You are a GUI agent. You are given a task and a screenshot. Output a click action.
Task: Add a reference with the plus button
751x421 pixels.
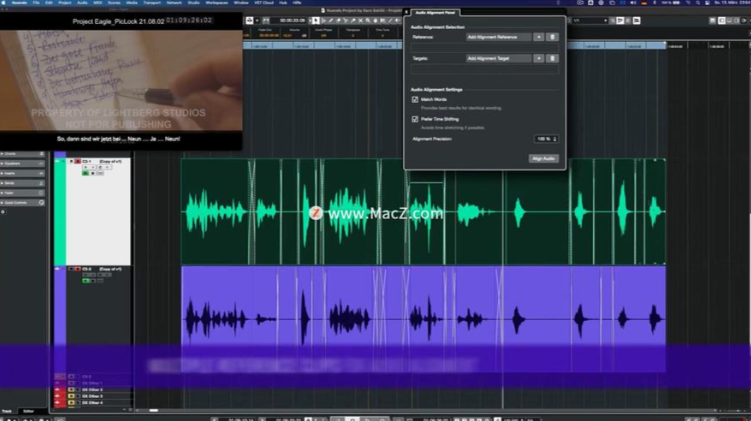pos(539,36)
